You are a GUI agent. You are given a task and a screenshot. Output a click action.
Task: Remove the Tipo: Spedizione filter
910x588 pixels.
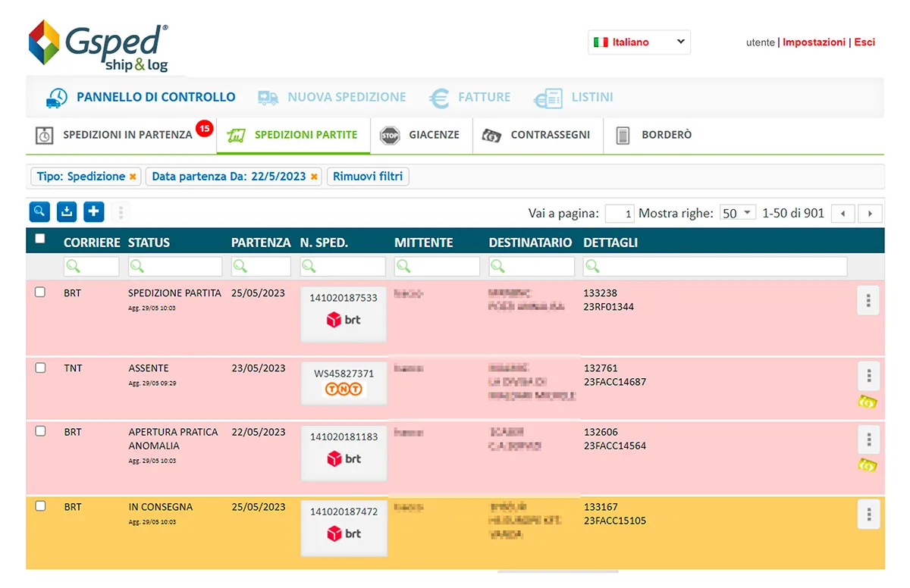[x=133, y=177]
